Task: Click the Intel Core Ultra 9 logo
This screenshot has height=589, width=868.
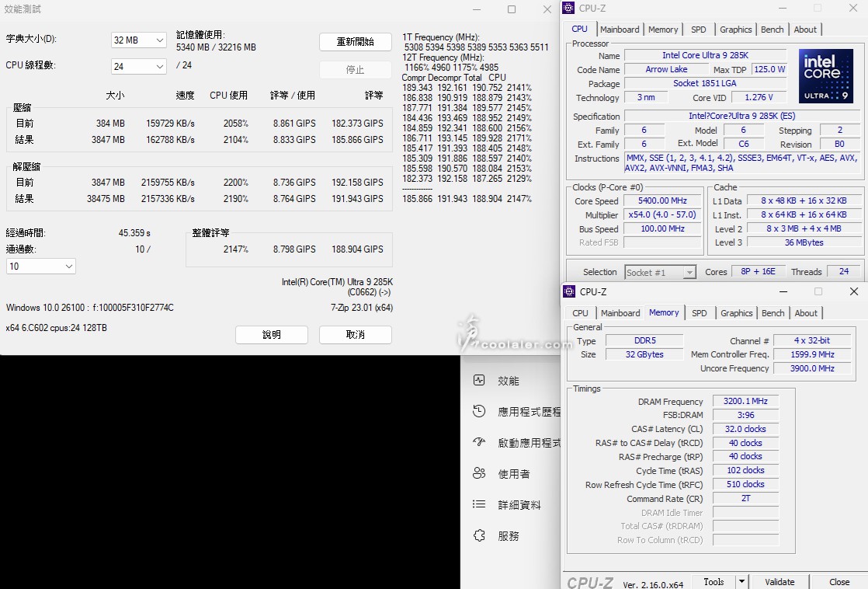Action: (x=826, y=76)
